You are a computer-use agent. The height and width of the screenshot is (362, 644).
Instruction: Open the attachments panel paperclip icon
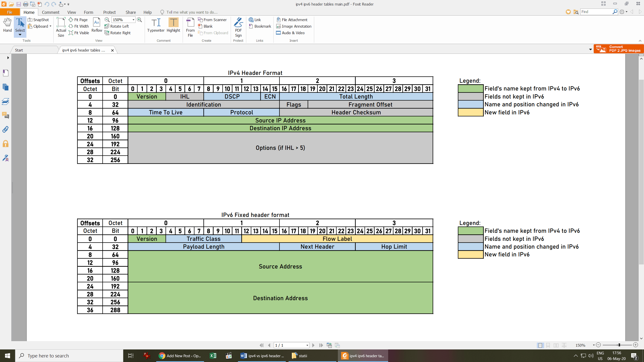[6, 129]
